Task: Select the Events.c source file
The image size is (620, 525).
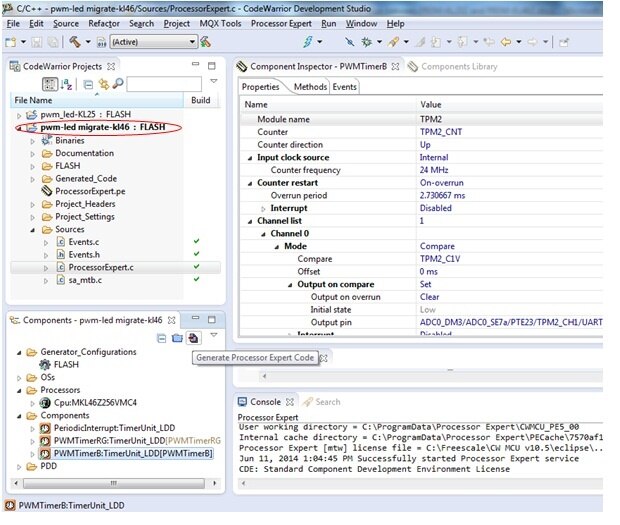Action: [x=83, y=242]
